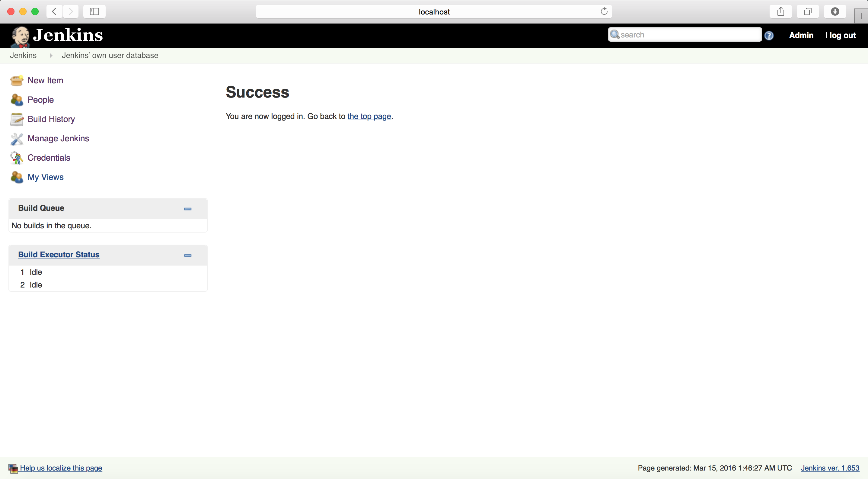This screenshot has width=868, height=479.
Task: Click the New Item package icon
Action: click(17, 81)
